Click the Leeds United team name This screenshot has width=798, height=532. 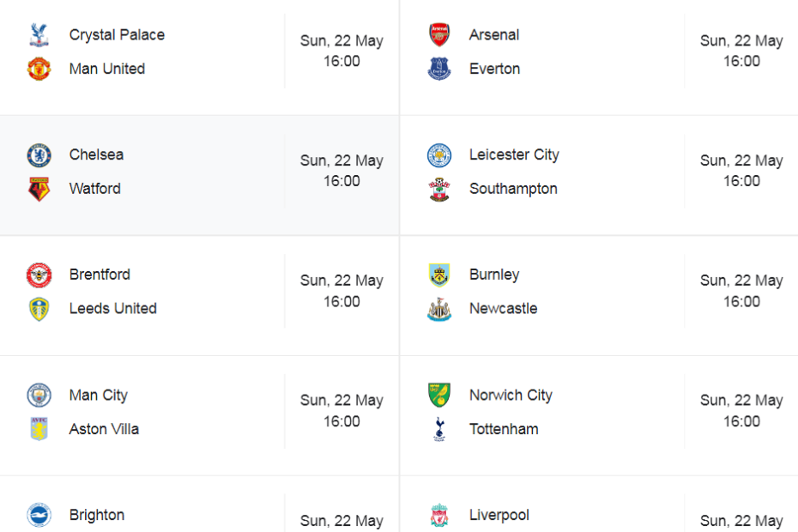point(113,309)
